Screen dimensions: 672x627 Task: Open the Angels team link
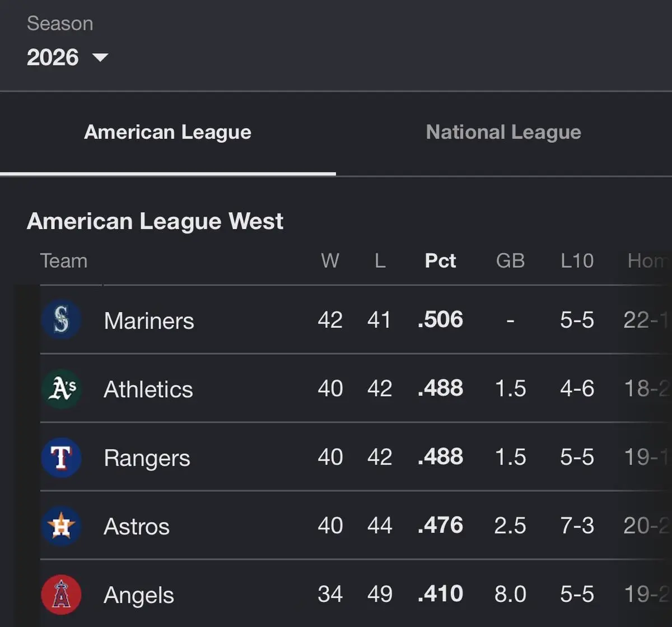click(139, 595)
